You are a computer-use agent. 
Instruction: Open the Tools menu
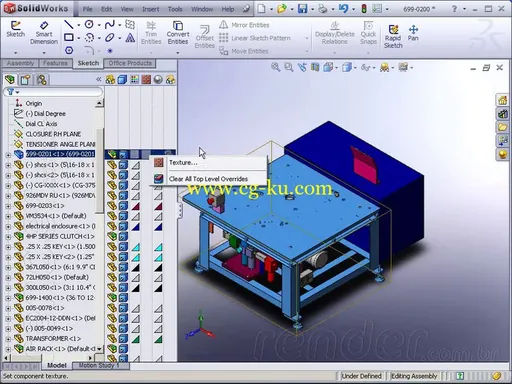[175, 9]
